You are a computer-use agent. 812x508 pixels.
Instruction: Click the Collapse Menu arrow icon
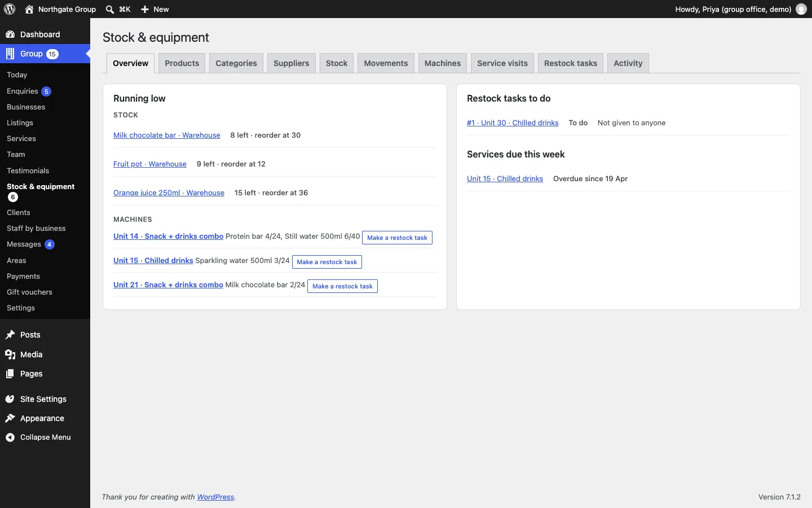(x=10, y=437)
